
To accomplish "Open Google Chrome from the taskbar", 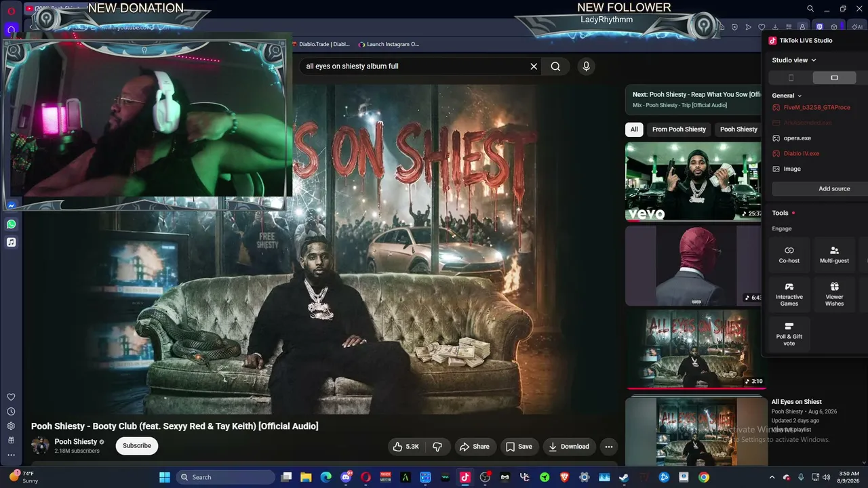I will 704,477.
